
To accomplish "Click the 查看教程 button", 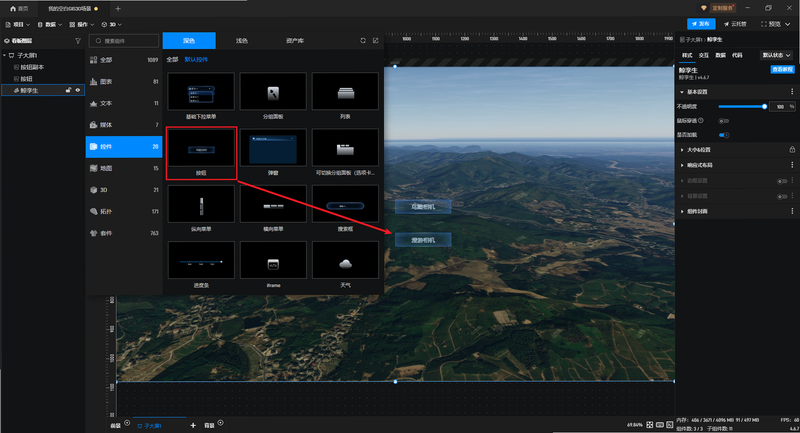I will tap(782, 69).
